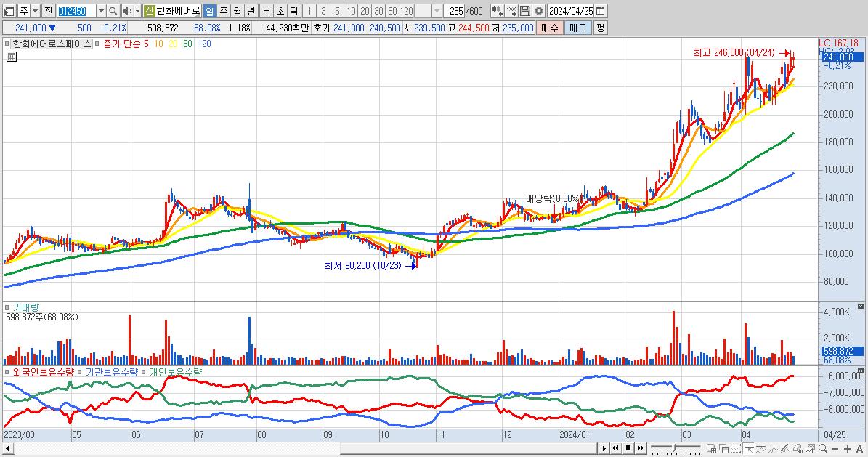The width and height of the screenshot is (868, 457).
Task: Click the magnifier icon beside the stock code
Action: [113, 11]
